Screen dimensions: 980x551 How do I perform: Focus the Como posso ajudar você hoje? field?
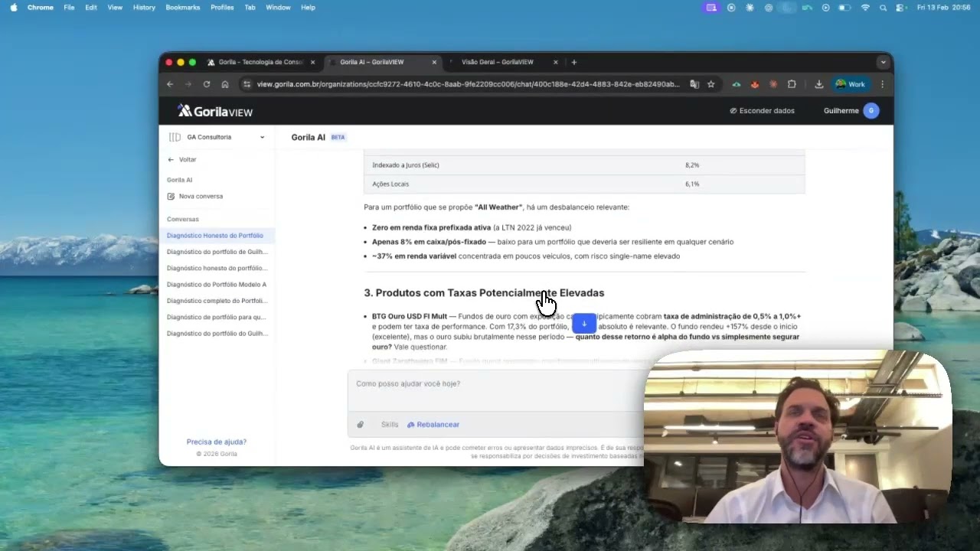pos(498,390)
